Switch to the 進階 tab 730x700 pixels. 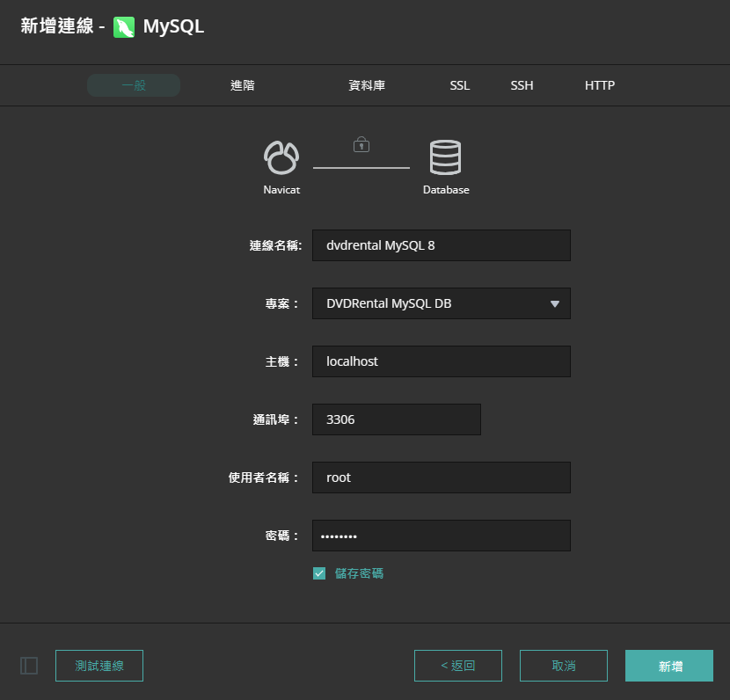coord(243,85)
